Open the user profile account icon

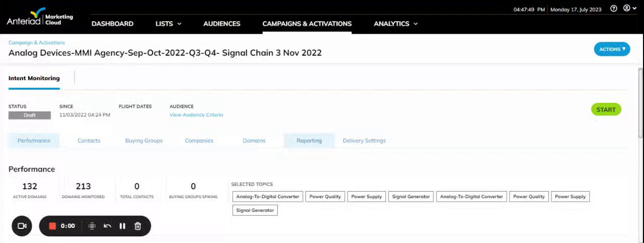(626, 9)
